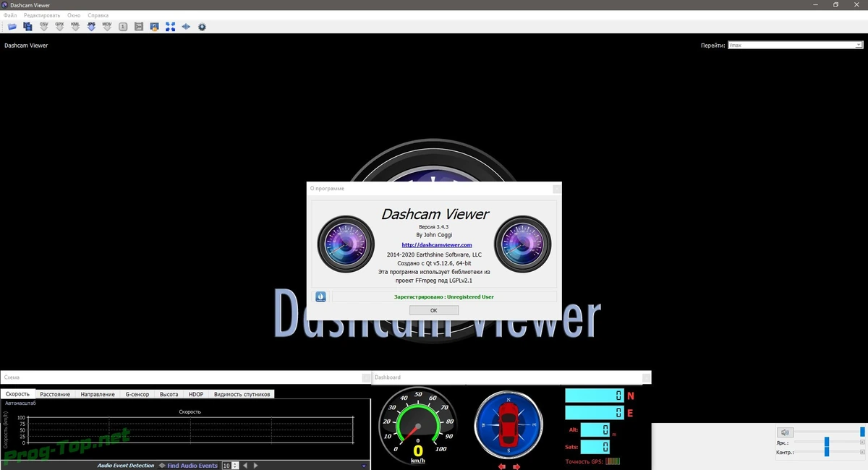Expand the Перейти Vmax dropdown
Viewport: 868px width, 470px height.
[794, 45]
